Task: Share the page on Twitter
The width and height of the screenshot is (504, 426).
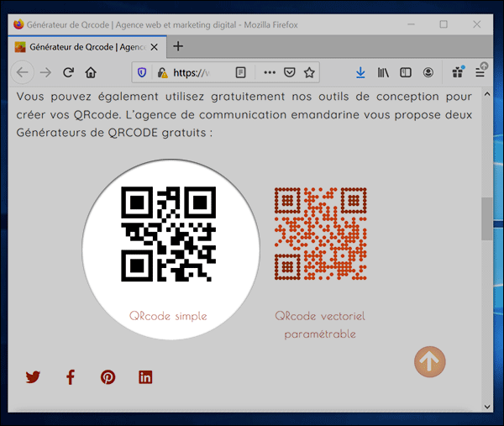Action: click(x=33, y=377)
